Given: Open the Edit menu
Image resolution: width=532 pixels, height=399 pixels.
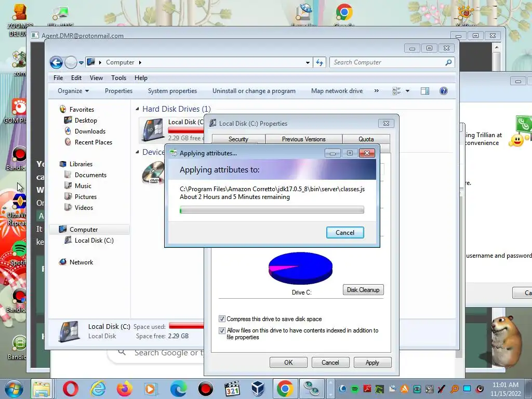Looking at the screenshot, I should click(x=76, y=78).
